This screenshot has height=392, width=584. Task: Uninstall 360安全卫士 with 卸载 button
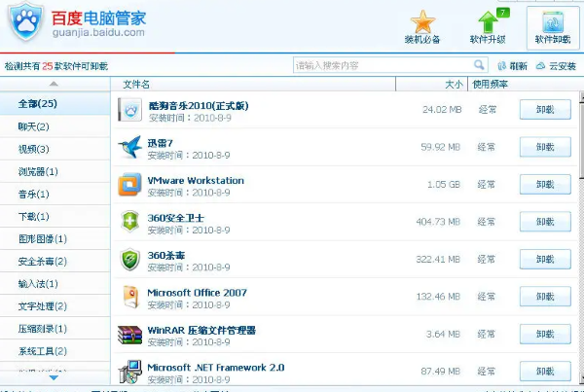(x=545, y=222)
